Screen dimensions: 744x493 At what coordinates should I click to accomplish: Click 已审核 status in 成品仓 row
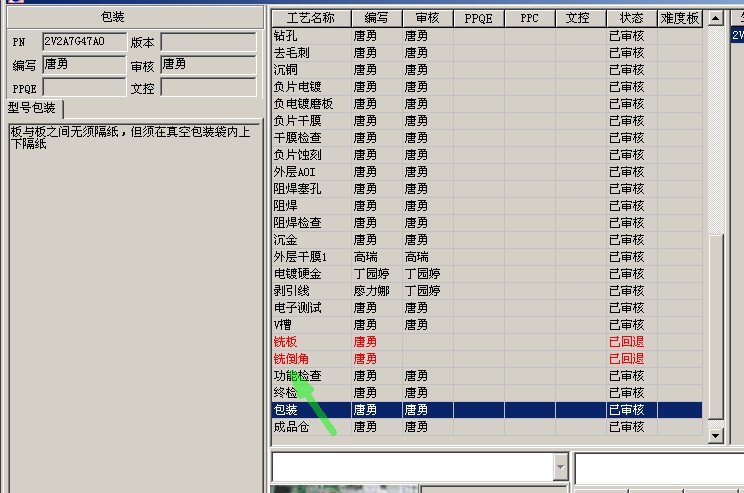pyautogui.click(x=627, y=427)
